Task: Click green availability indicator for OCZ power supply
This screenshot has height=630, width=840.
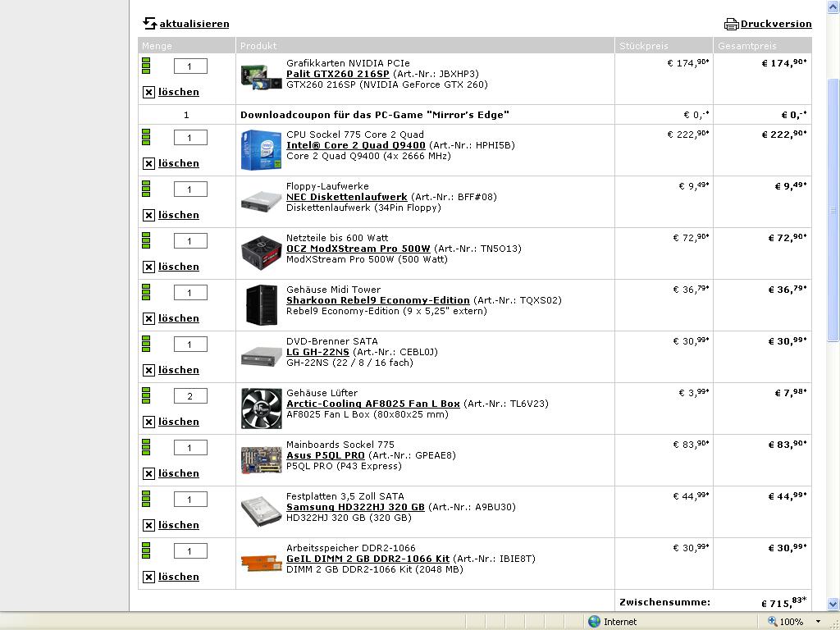Action: click(x=146, y=240)
